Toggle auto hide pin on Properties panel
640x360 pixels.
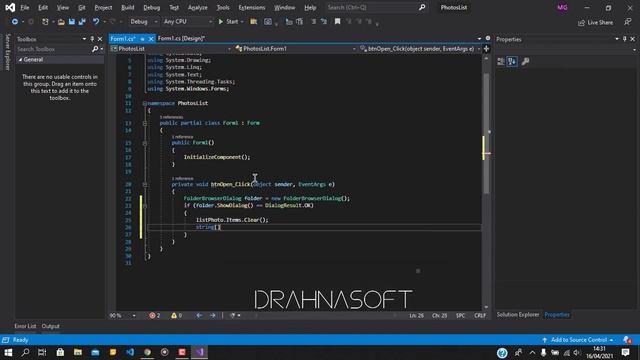(624, 39)
